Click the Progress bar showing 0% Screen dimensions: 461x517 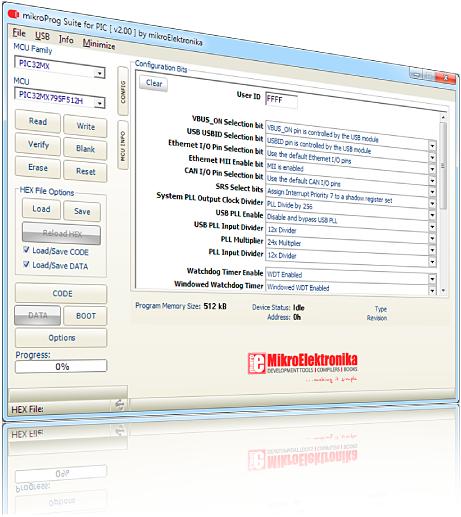tap(61, 366)
